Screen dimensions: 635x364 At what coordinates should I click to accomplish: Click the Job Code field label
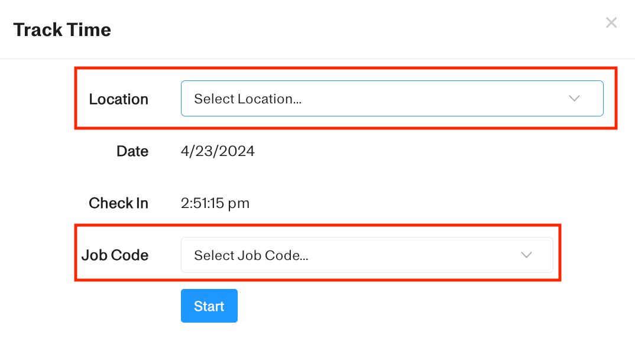[x=115, y=255]
